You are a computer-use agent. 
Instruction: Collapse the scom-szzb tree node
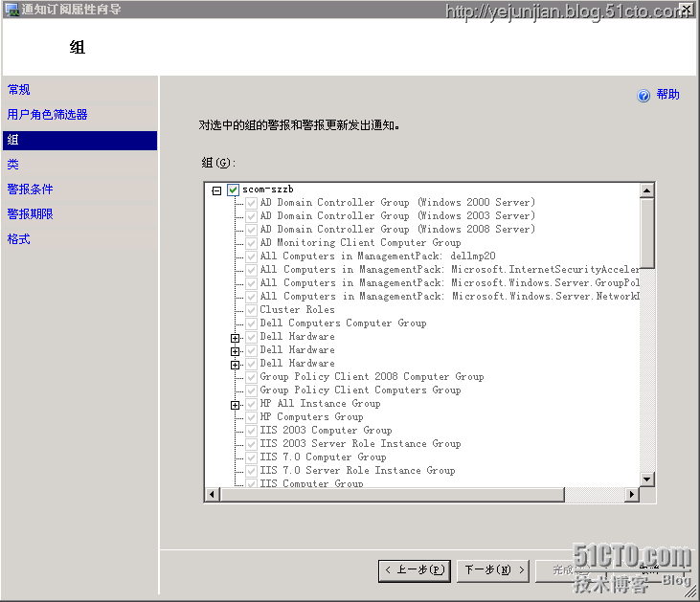tap(216, 190)
